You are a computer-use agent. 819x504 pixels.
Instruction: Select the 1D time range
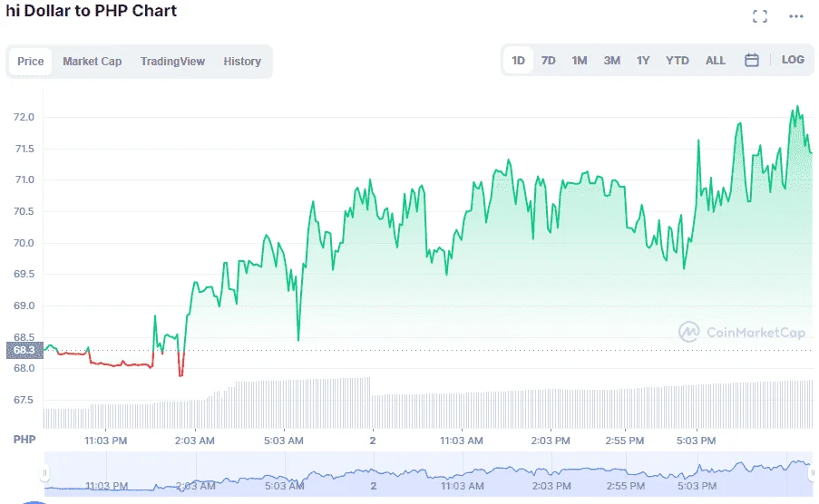point(518,61)
